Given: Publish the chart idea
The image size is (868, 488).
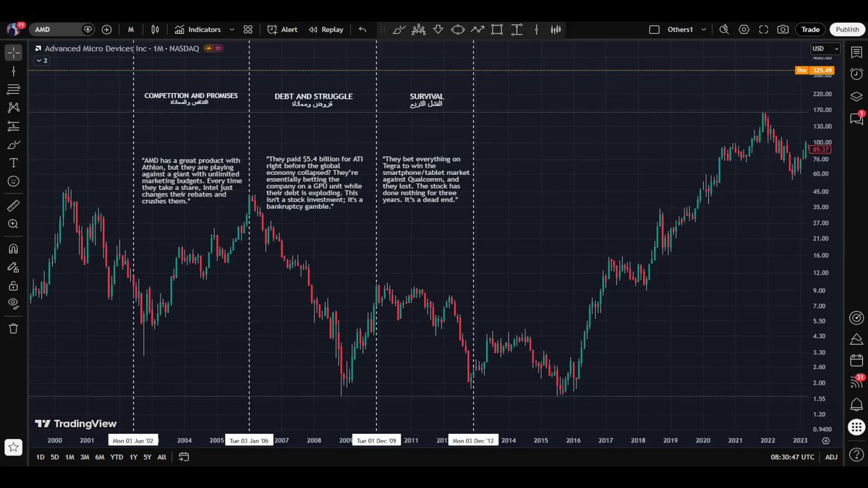Looking at the screenshot, I should tap(847, 30).
